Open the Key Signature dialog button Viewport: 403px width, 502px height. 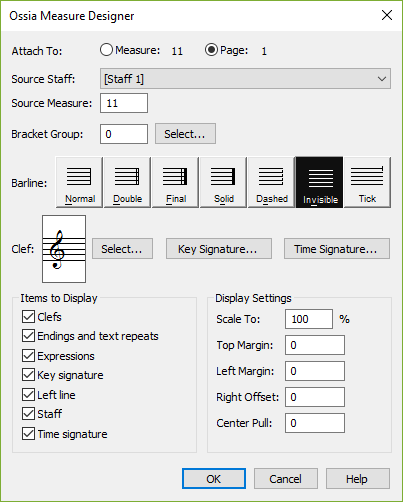[x=219, y=249]
